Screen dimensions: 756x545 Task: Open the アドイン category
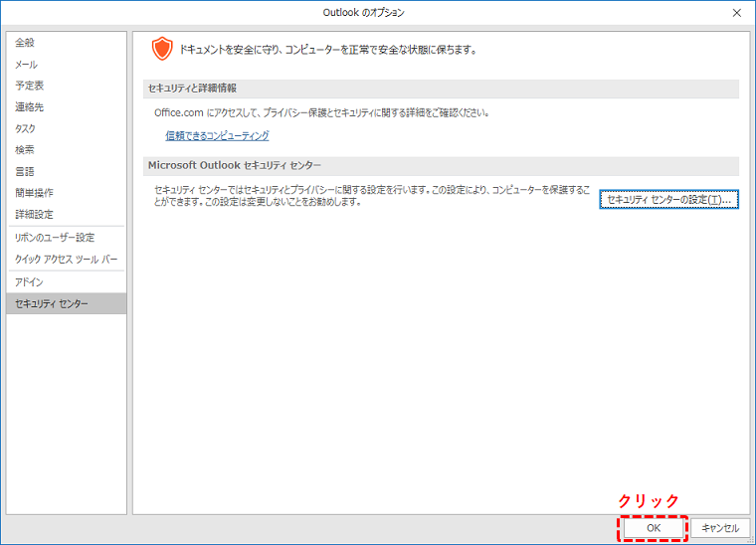click(66, 281)
